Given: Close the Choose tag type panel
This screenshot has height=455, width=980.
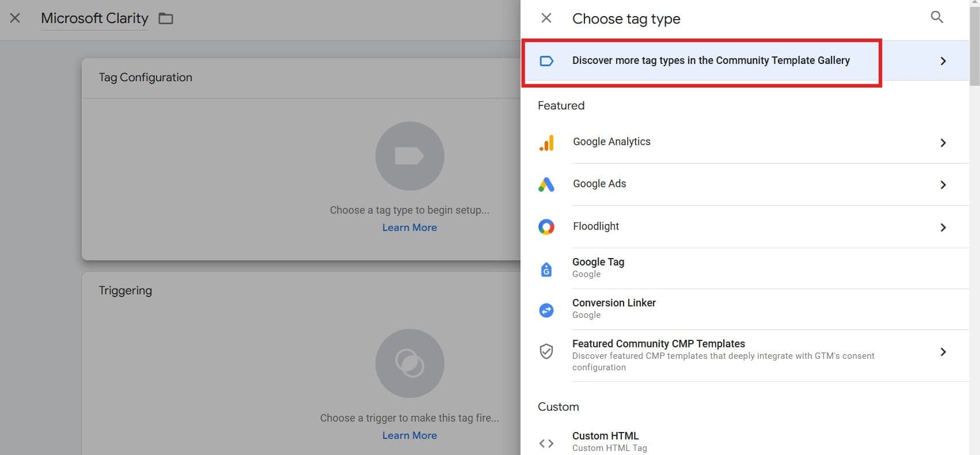Looking at the screenshot, I should (x=546, y=18).
